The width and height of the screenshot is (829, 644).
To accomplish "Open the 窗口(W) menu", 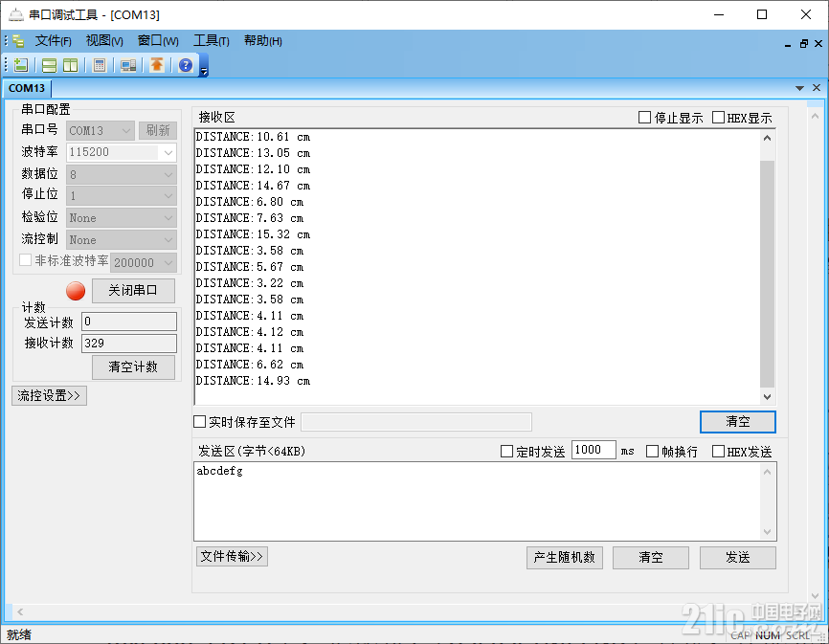I will [x=158, y=41].
